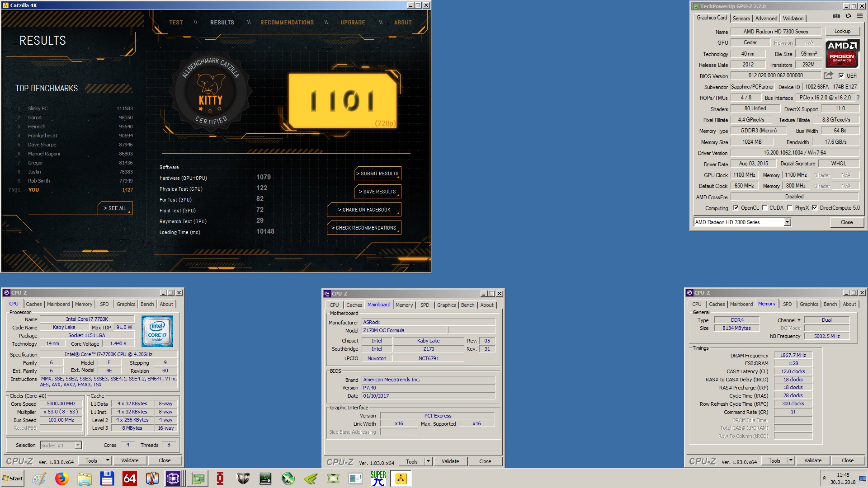Open the Socket #1 selection dropdown
This screenshot has width=868, height=488.
coord(78,445)
